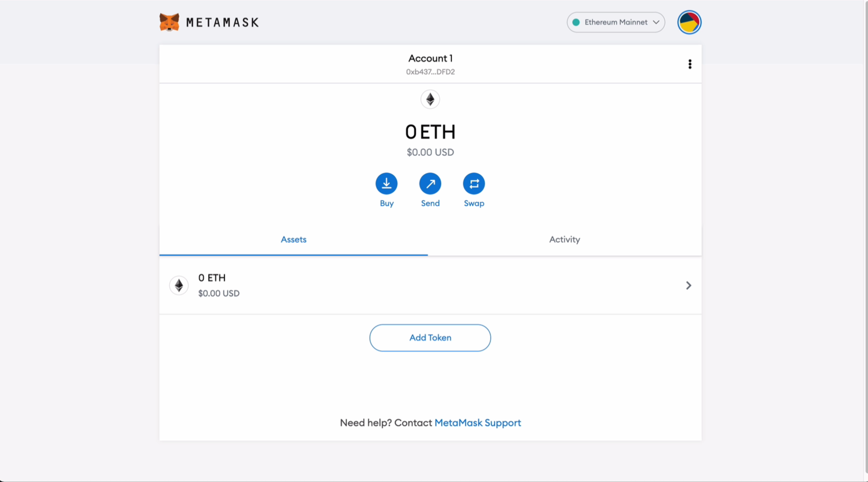Image resolution: width=868 pixels, height=482 pixels.
Task: Click the Ethereum icon in the asset row
Action: (179, 285)
